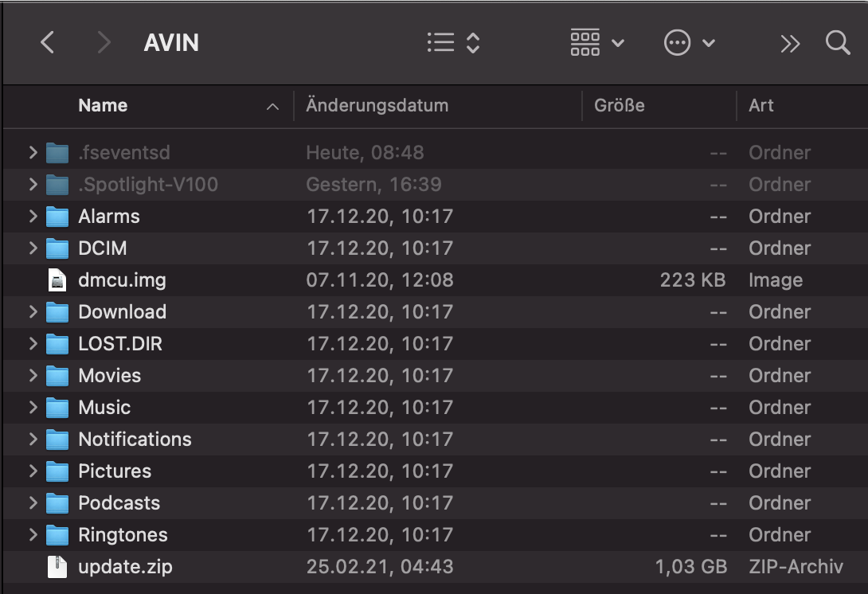Go back with the left chevron

click(48, 43)
